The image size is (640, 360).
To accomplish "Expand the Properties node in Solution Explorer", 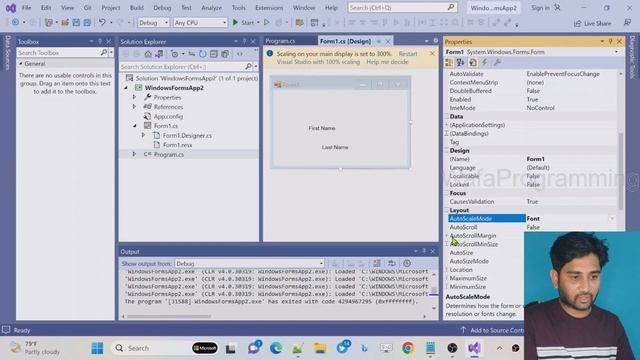I will click(134, 97).
